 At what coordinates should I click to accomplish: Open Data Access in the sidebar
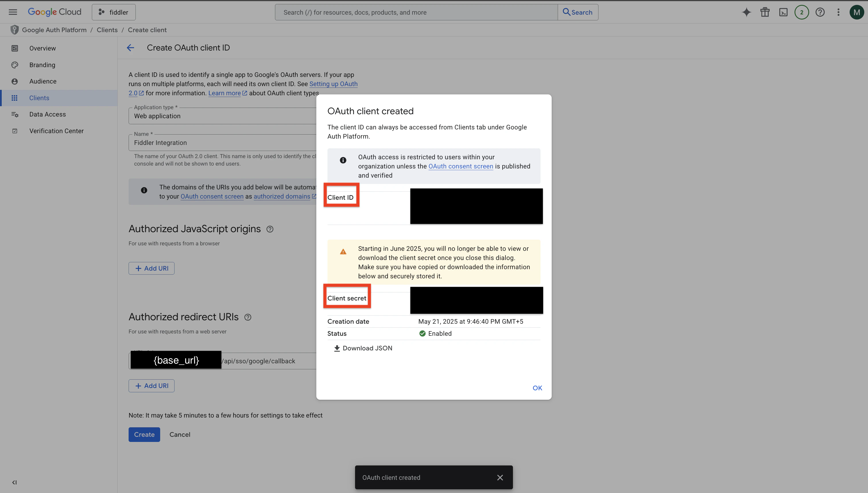click(x=59, y=114)
